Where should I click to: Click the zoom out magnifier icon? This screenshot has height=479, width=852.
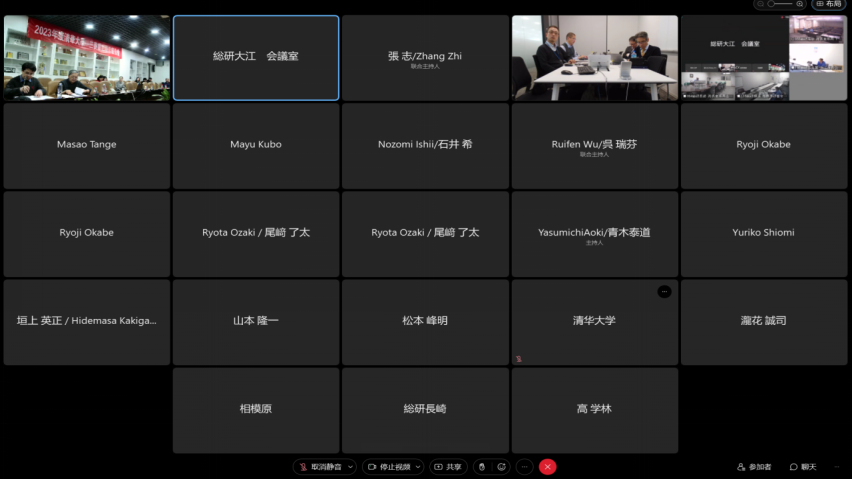(761, 4)
